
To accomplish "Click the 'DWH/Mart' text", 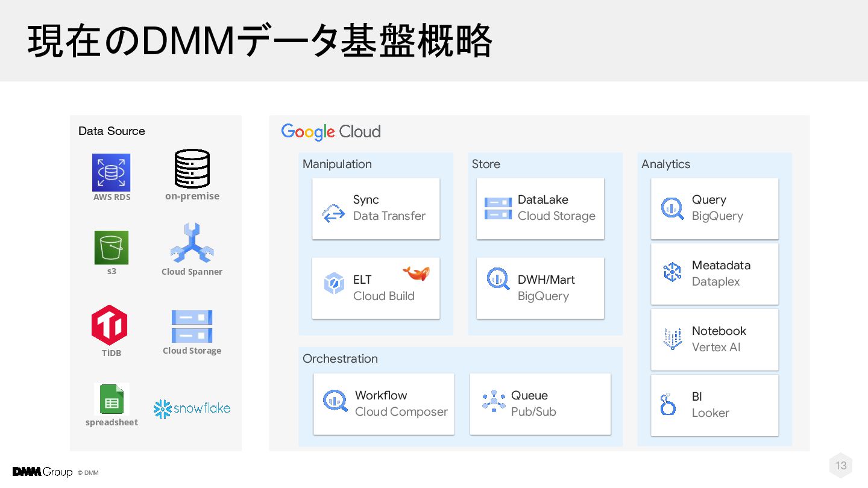I will [x=546, y=280].
